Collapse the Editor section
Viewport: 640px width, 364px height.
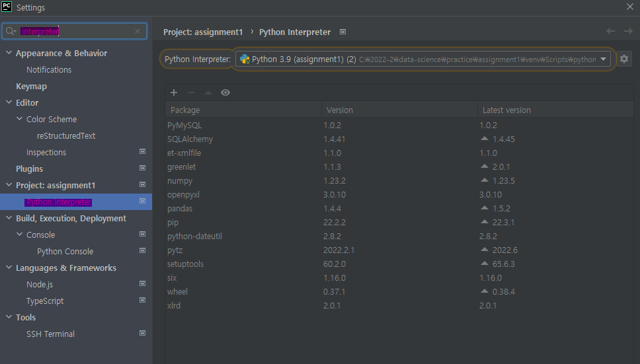tap(9, 102)
